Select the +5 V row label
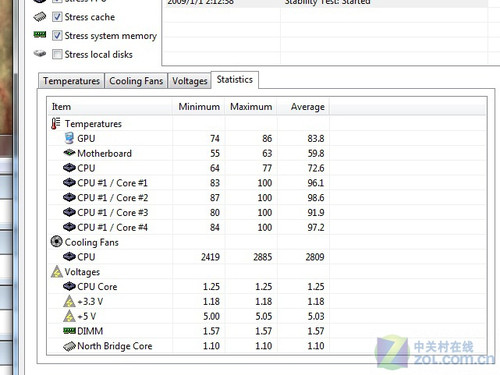This screenshot has width=500, height=375. point(87,316)
